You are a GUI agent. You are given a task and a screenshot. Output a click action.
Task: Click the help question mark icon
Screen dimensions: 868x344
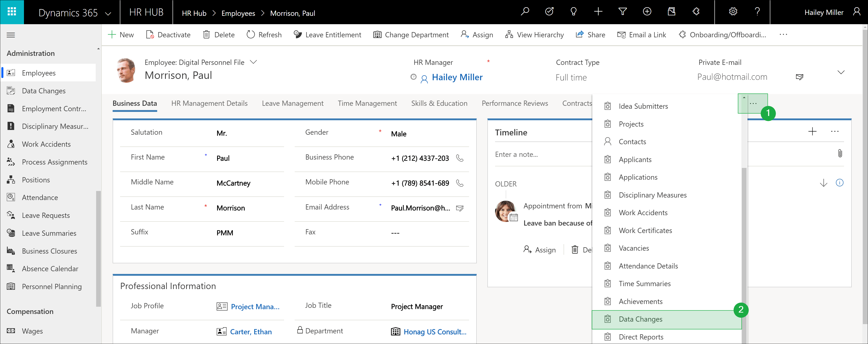(x=757, y=12)
